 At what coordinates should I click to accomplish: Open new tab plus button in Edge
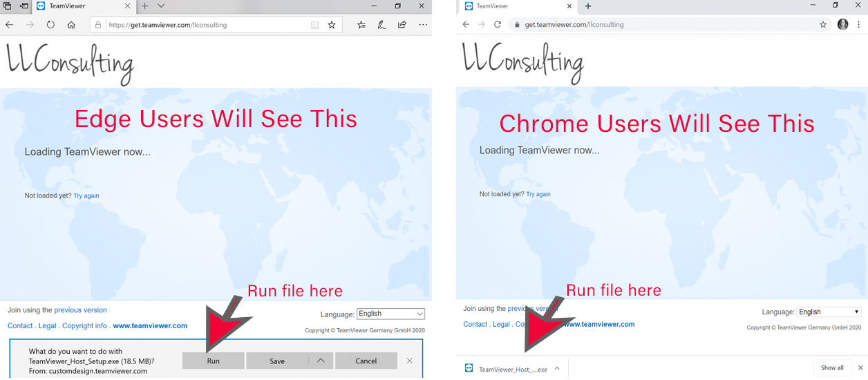pos(145,6)
